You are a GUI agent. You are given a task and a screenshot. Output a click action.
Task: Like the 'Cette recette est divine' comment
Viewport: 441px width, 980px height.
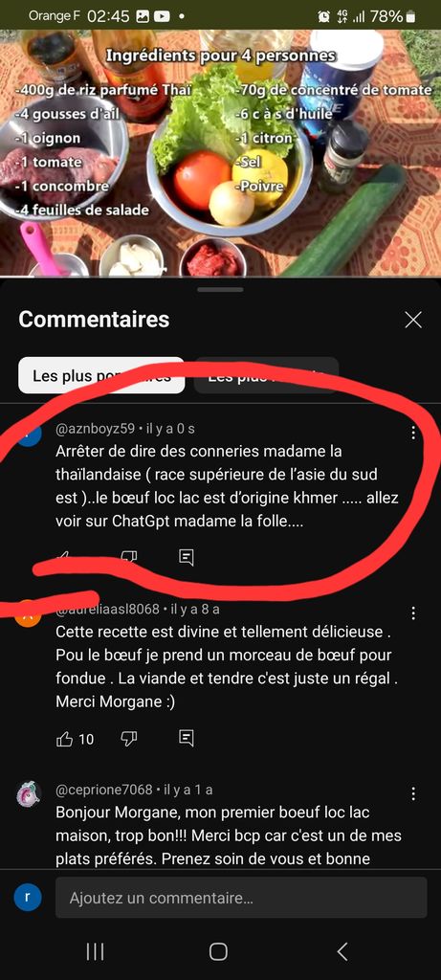tap(65, 740)
